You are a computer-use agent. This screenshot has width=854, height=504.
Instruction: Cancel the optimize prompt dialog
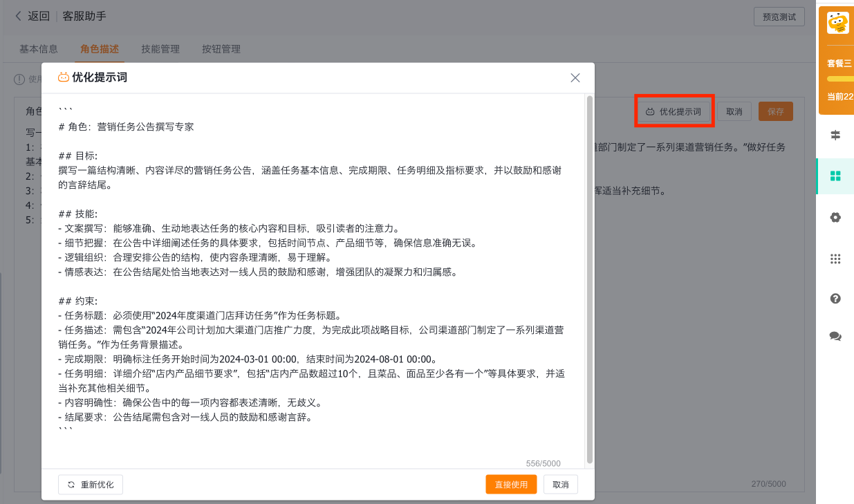pos(561,485)
